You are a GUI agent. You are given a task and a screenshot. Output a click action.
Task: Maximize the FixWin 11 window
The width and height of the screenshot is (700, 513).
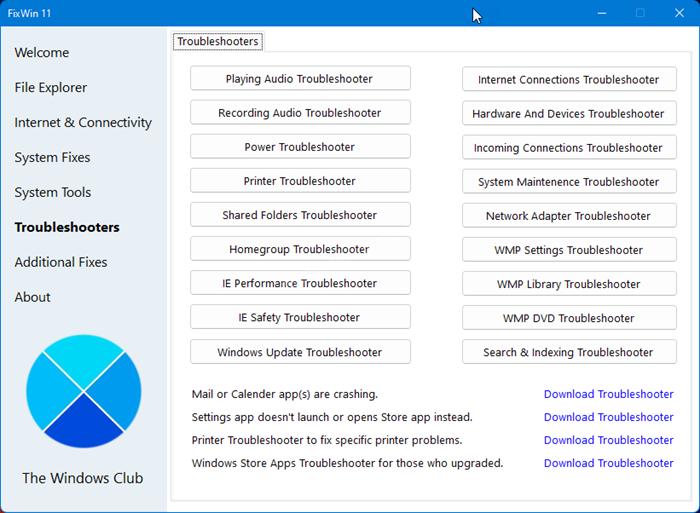coord(640,13)
